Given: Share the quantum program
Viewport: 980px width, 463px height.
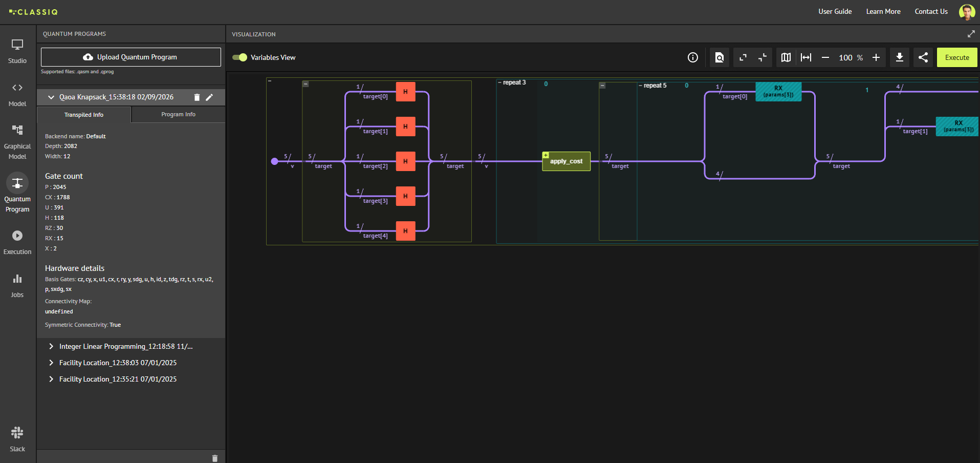Looking at the screenshot, I should [923, 57].
